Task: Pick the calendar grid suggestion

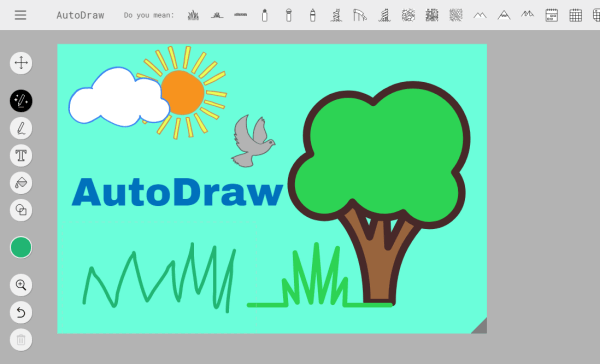Action: point(576,16)
